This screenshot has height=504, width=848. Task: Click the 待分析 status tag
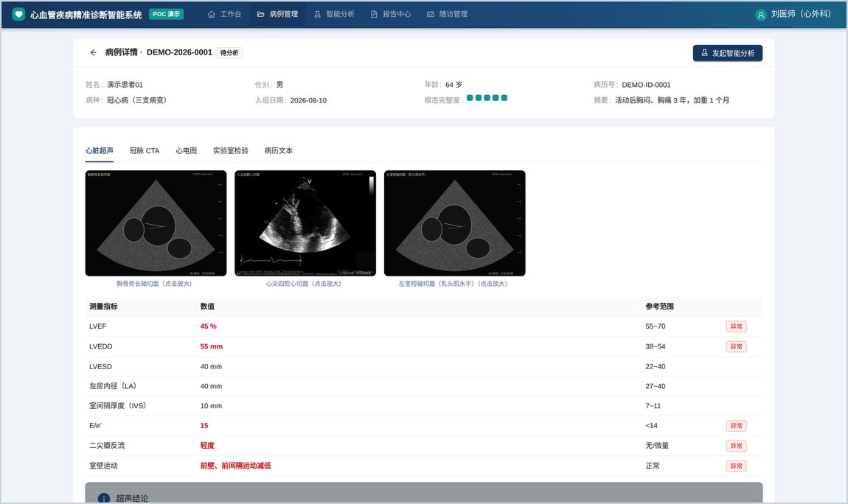pos(229,53)
